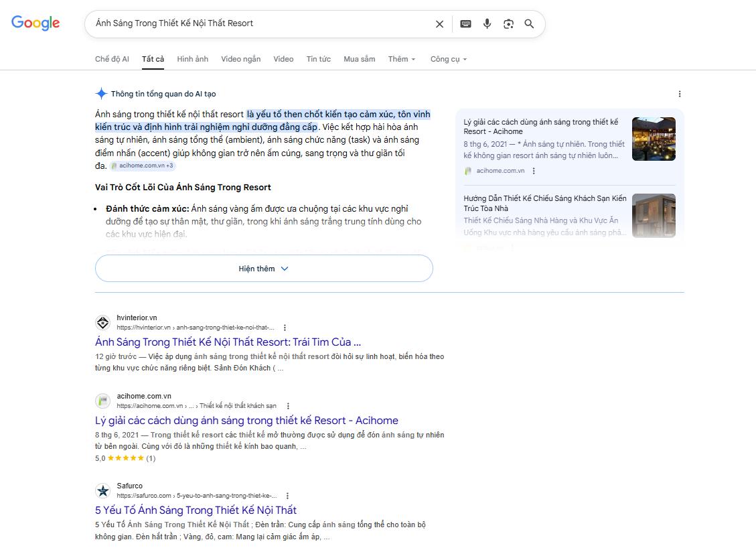Switch to the Chế độ AI tab
The image size is (756, 552).
pyautogui.click(x=112, y=59)
